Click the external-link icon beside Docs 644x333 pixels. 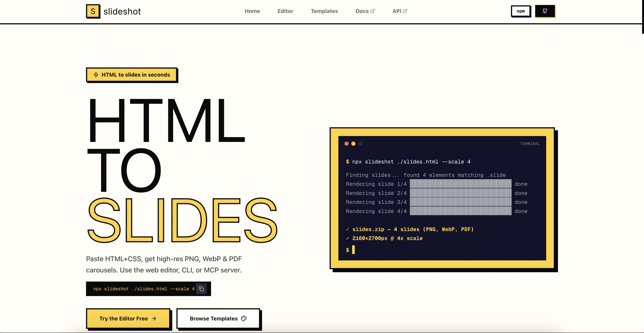coord(372,11)
